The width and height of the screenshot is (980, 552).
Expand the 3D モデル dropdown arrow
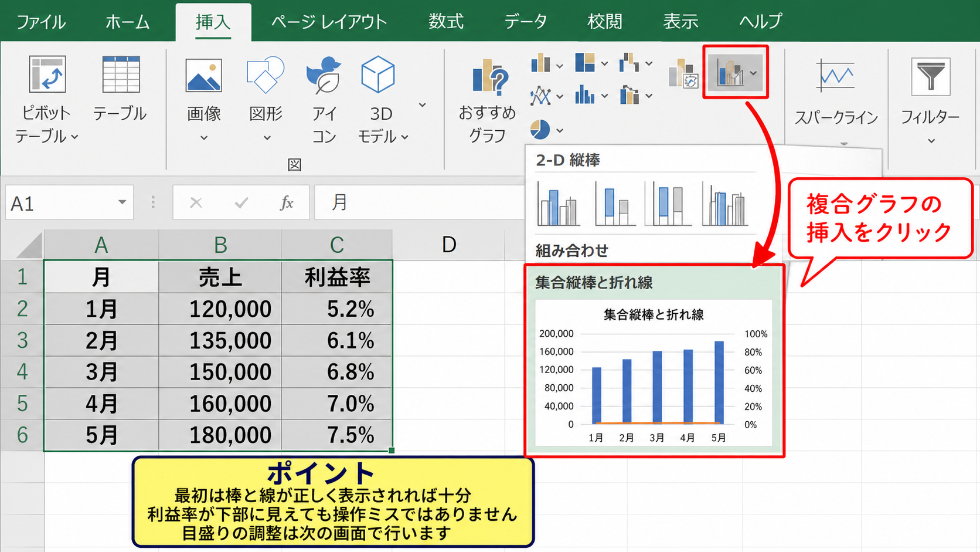pos(404,137)
